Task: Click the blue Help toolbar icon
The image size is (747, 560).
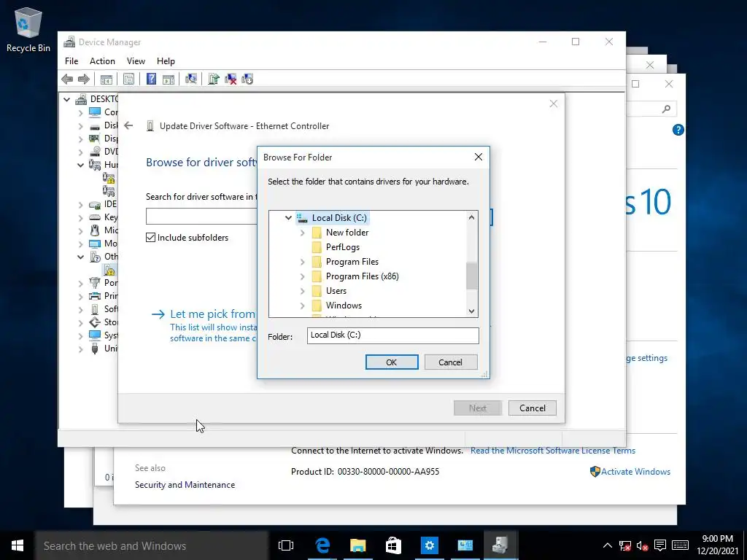Action: (x=151, y=79)
